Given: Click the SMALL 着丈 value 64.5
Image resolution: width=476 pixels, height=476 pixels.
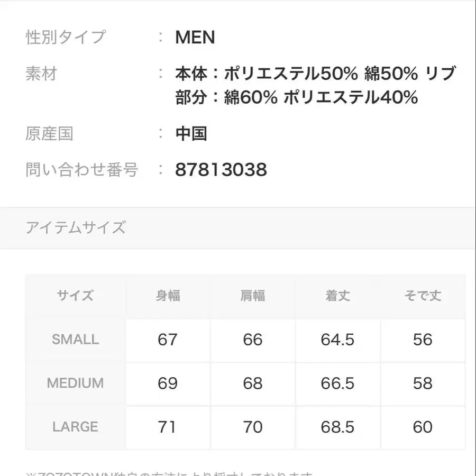Looking at the screenshot, I should pyautogui.click(x=337, y=340).
